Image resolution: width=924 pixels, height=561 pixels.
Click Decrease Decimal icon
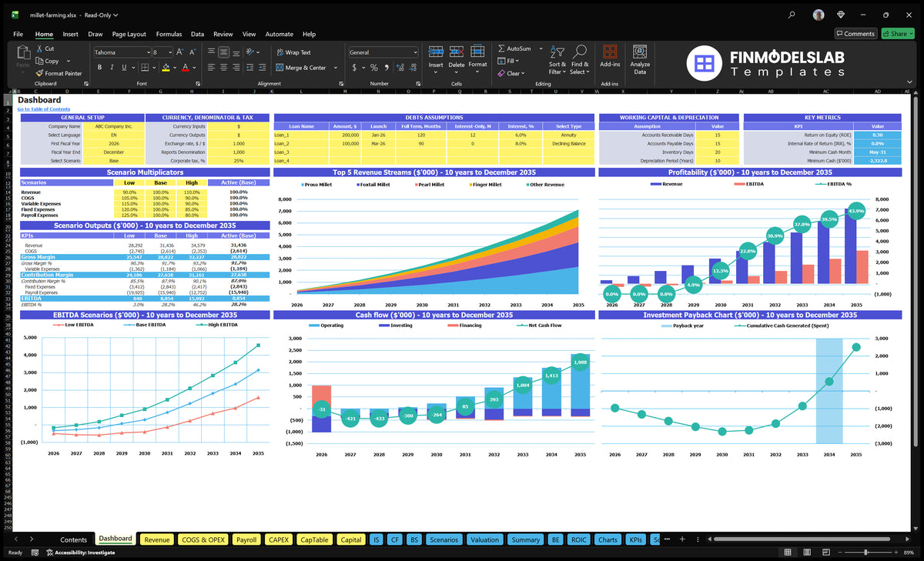(x=412, y=68)
